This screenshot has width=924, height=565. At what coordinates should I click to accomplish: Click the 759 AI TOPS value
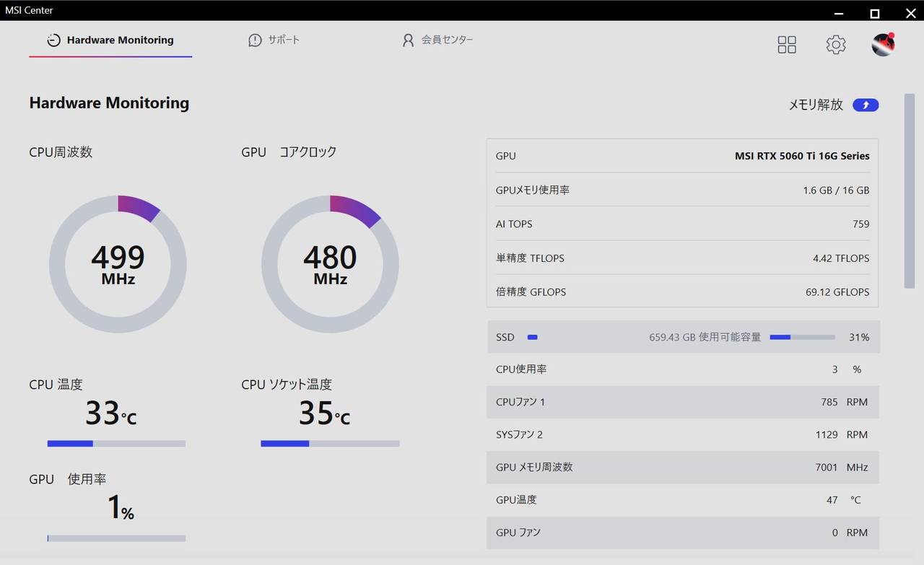tap(861, 224)
